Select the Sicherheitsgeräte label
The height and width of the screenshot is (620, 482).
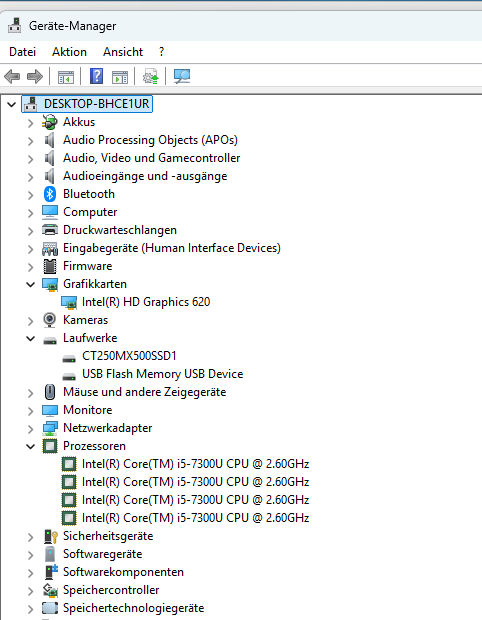tap(108, 536)
